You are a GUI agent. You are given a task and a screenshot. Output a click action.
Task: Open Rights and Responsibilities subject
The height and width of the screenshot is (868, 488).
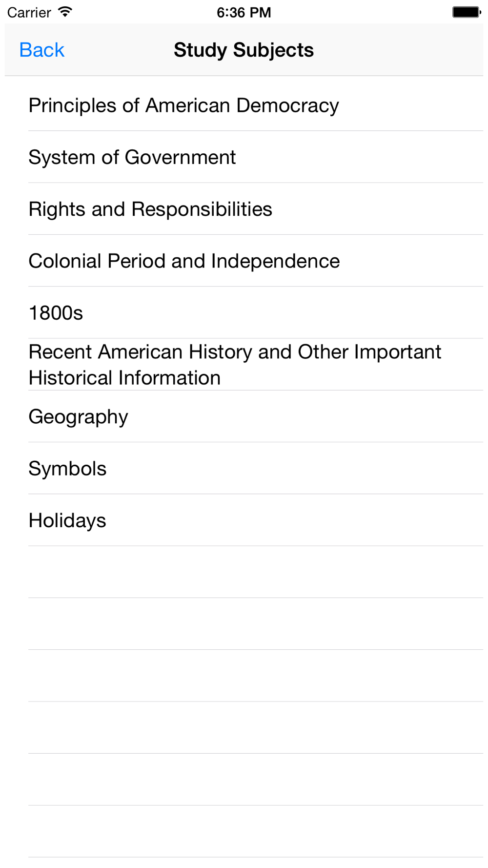(244, 209)
